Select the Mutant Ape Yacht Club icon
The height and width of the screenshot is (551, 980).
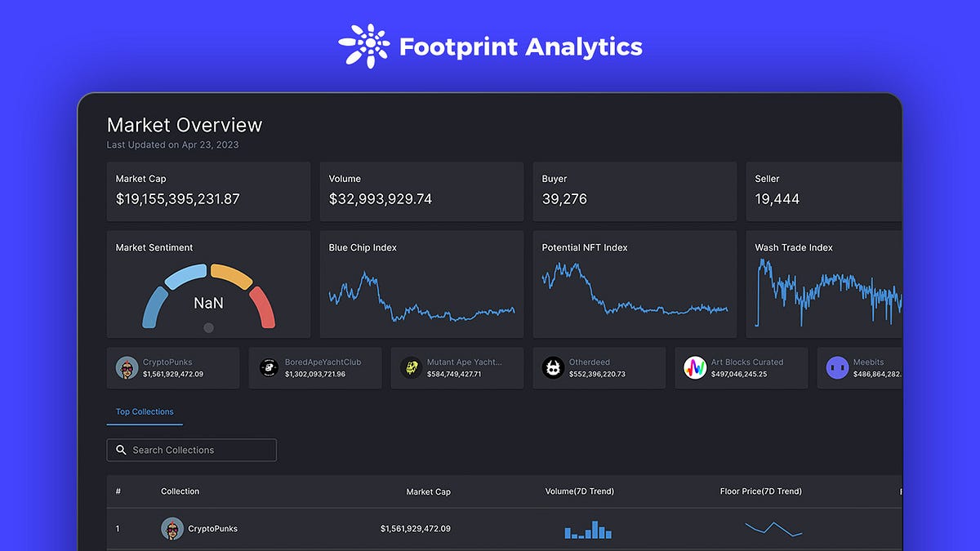[x=411, y=368]
